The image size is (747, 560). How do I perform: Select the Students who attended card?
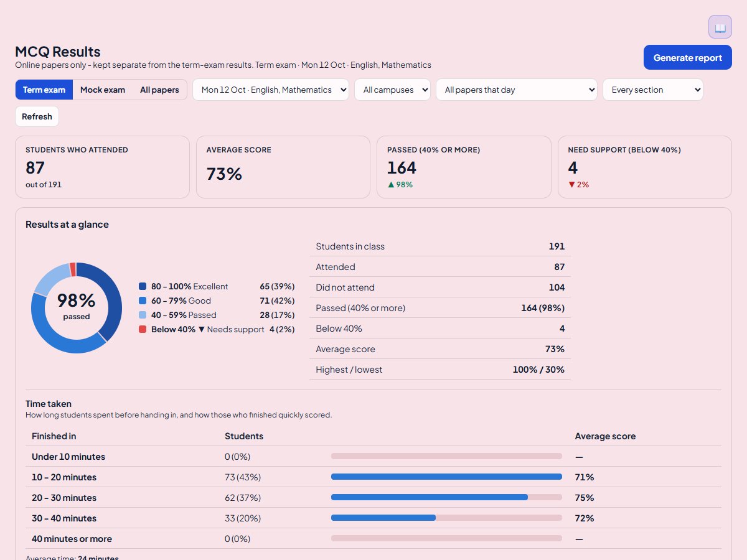coord(102,167)
